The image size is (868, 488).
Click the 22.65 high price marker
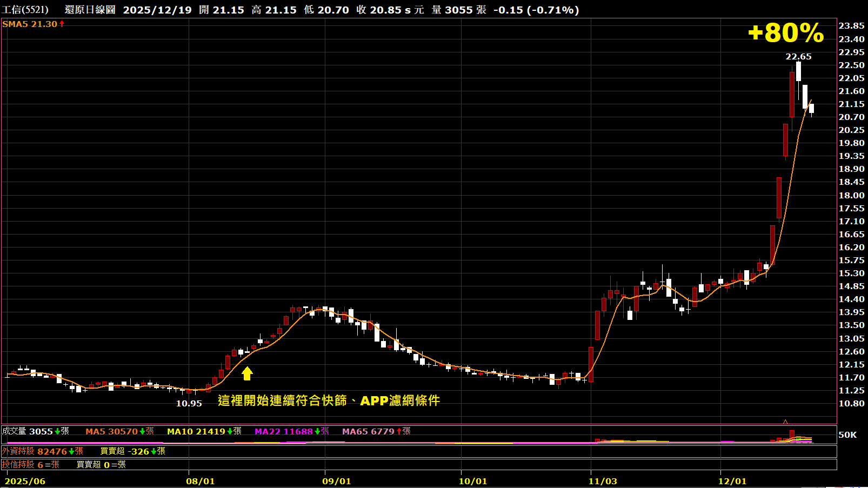798,57
